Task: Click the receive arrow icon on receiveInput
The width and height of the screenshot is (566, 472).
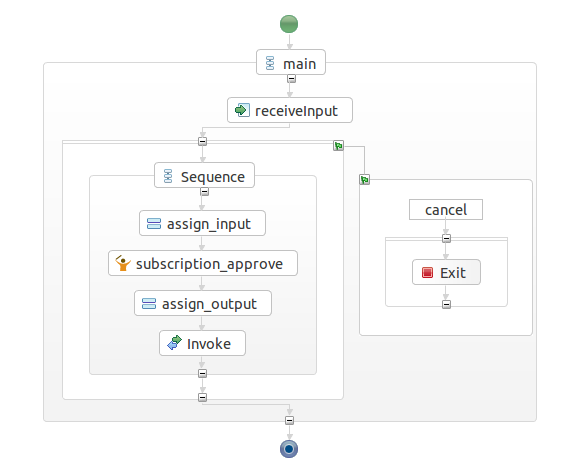Action: pyautogui.click(x=242, y=110)
